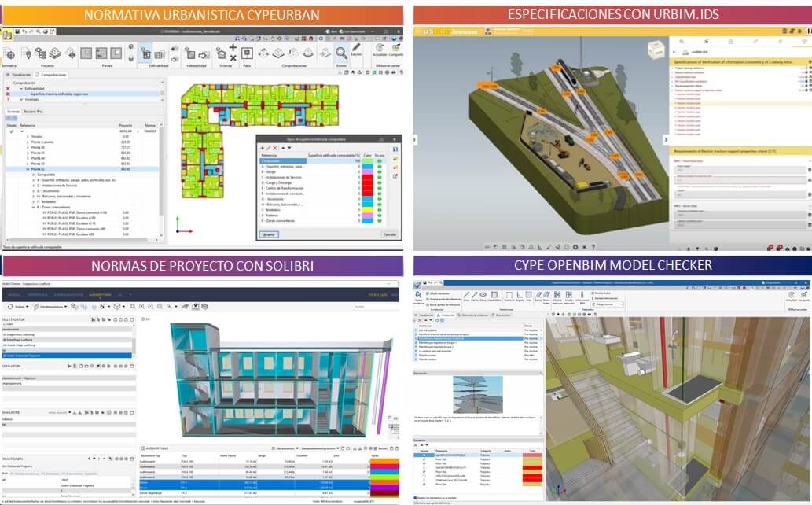The width and height of the screenshot is (812, 505).
Task: Select the Flecha tool in Model Checker
Action: click(474, 294)
